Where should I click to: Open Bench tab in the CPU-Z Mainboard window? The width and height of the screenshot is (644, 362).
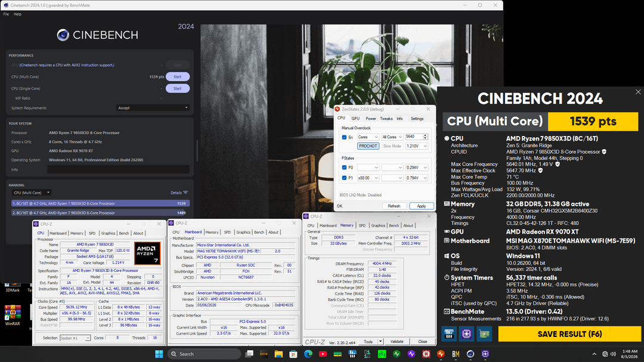coord(259,232)
